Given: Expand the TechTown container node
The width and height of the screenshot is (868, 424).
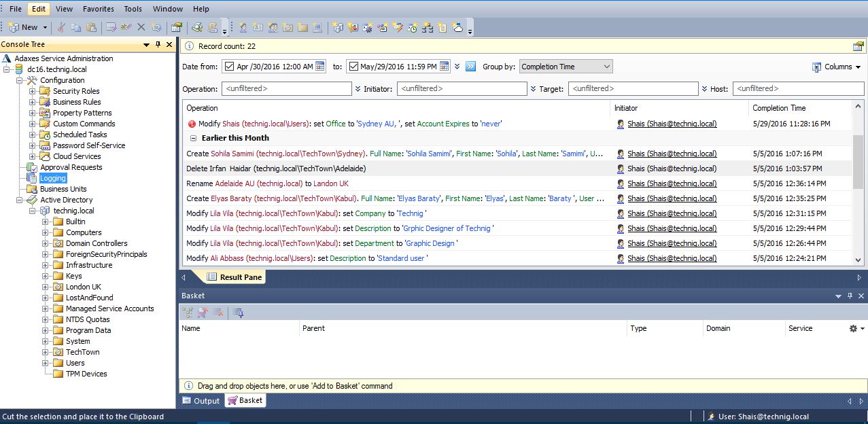Looking at the screenshot, I should click(46, 352).
